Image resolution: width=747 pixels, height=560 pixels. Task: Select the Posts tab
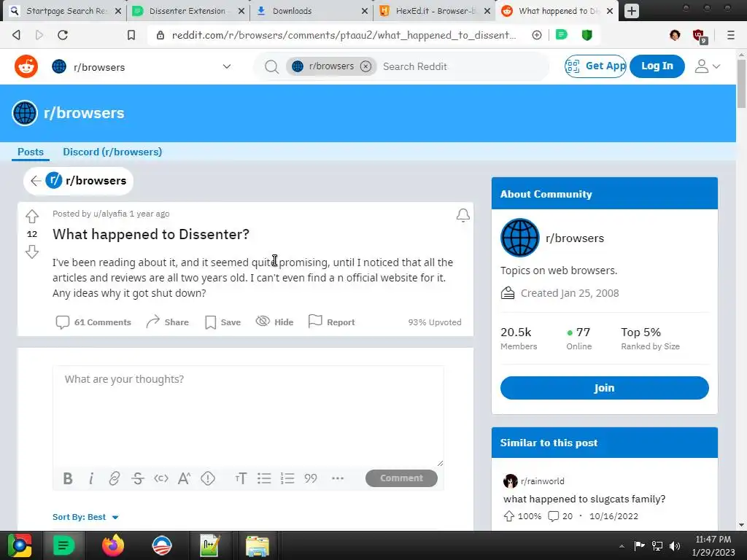pyautogui.click(x=31, y=152)
